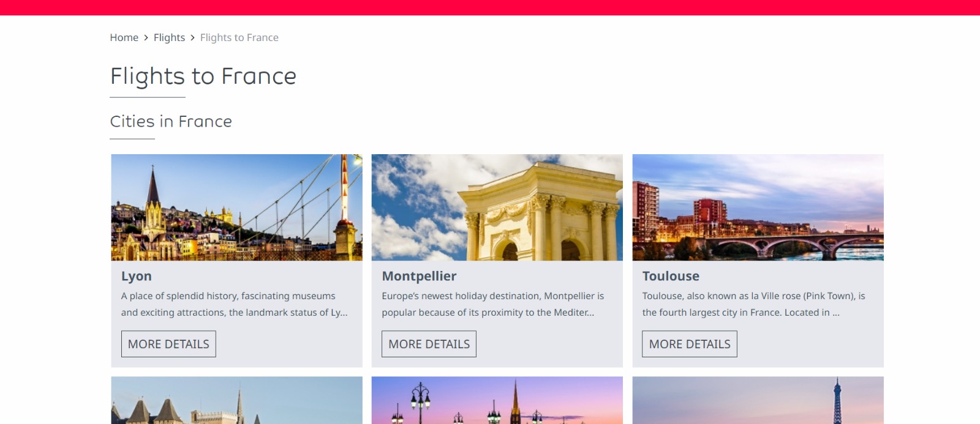
Task: View more details for Lyon
Action: coord(168,344)
